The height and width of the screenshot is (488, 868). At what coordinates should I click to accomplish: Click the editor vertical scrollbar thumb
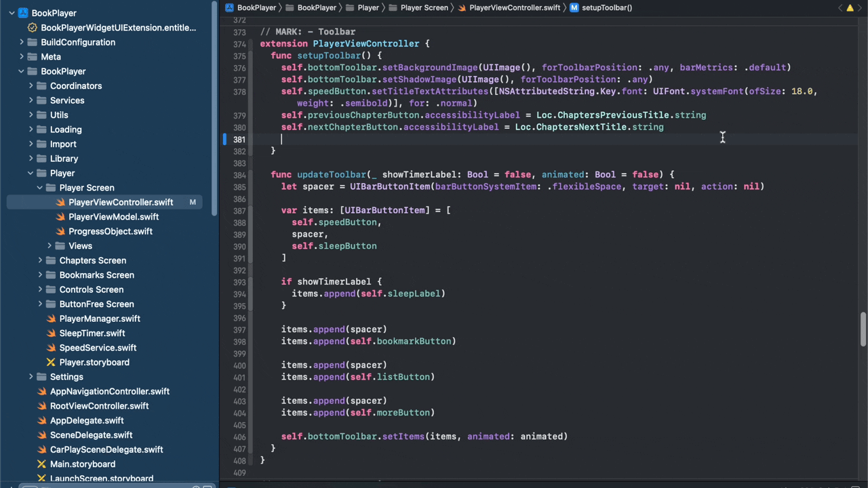point(863,329)
